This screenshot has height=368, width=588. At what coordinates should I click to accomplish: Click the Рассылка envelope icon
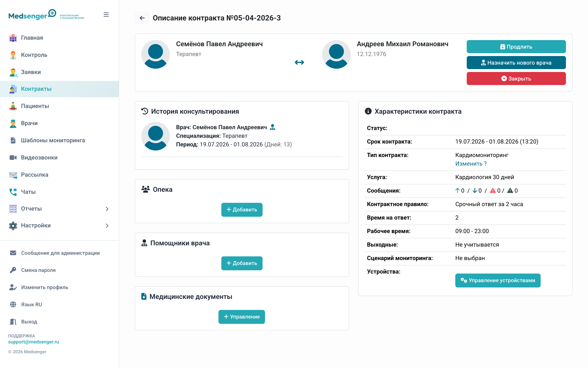pos(13,175)
